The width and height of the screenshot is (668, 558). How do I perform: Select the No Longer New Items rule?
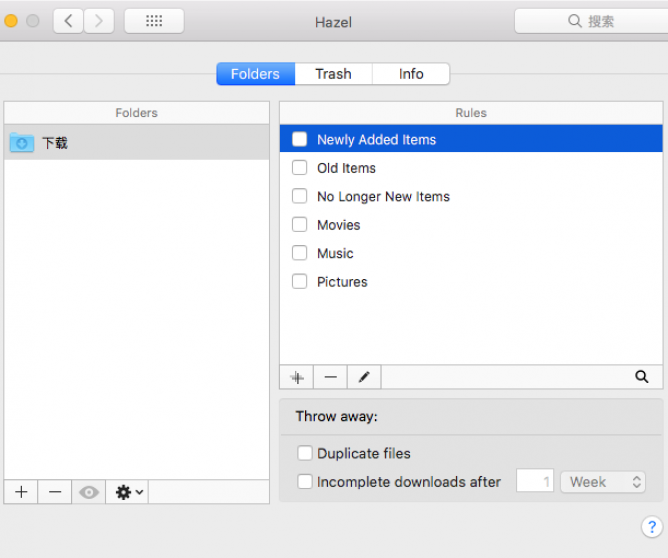(x=383, y=196)
